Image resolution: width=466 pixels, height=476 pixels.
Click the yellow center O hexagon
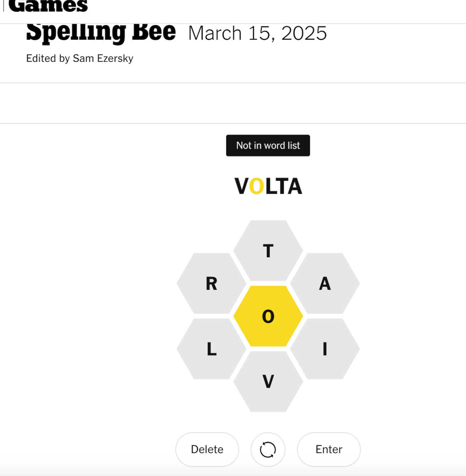click(268, 316)
